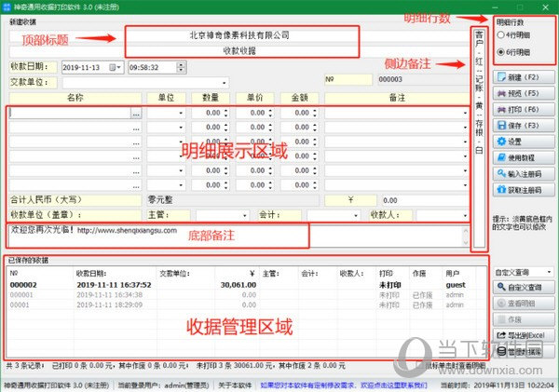
Task: Click 金额 stepper in sixth detail row
Action: [315, 185]
